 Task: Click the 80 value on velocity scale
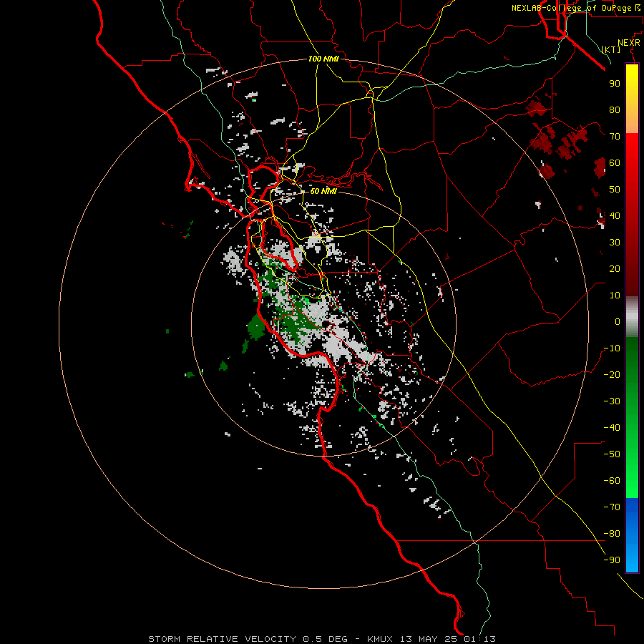pos(615,109)
